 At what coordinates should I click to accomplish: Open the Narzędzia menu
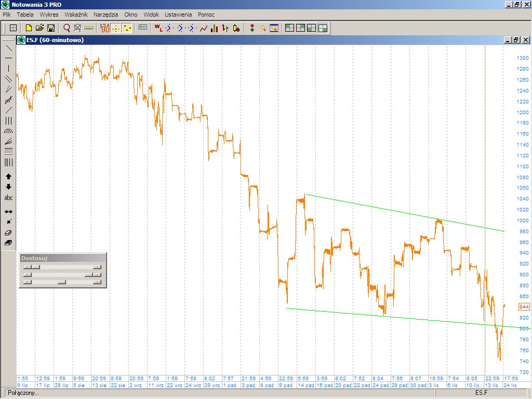click(x=106, y=15)
